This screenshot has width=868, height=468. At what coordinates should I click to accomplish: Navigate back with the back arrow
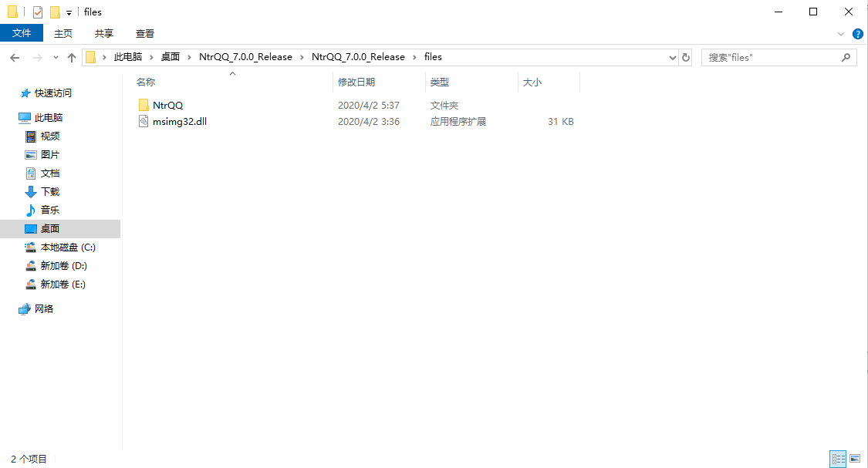[x=15, y=56]
